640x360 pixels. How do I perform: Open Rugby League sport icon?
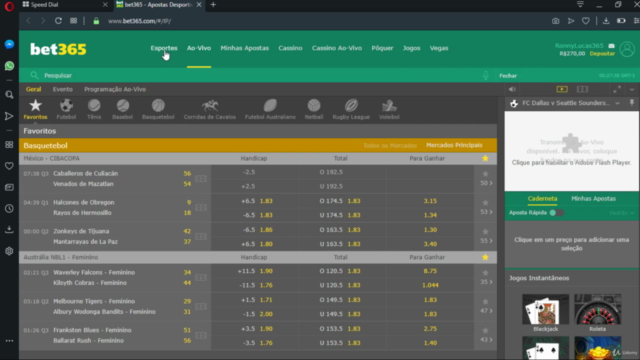pos(351,109)
